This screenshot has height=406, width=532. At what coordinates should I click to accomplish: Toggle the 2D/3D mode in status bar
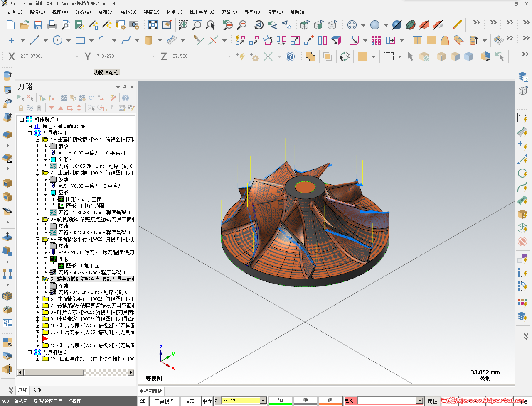pyautogui.click(x=143, y=401)
